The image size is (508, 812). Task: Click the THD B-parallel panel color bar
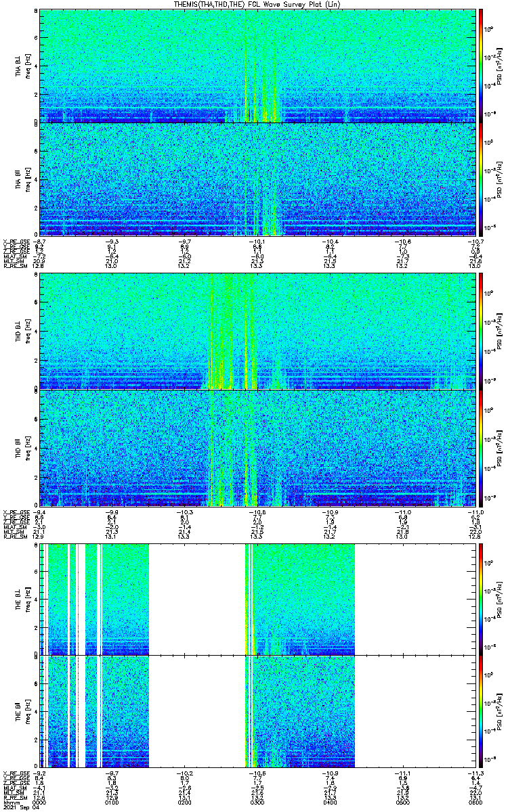pyautogui.click(x=481, y=447)
